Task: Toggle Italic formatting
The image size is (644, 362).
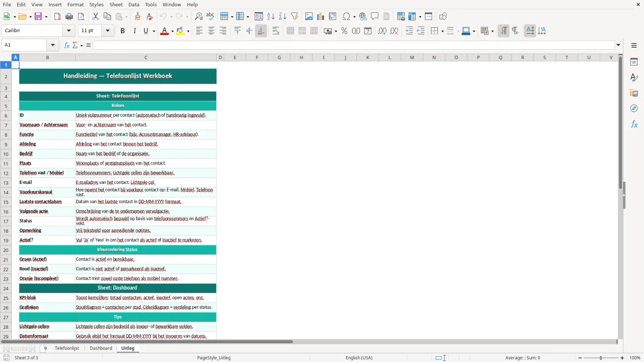Action: (x=135, y=31)
